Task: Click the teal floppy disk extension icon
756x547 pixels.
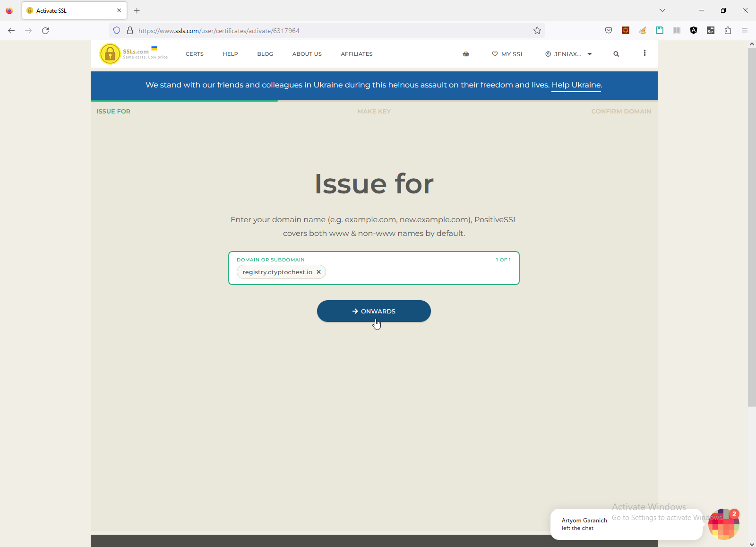Action: tap(660, 31)
